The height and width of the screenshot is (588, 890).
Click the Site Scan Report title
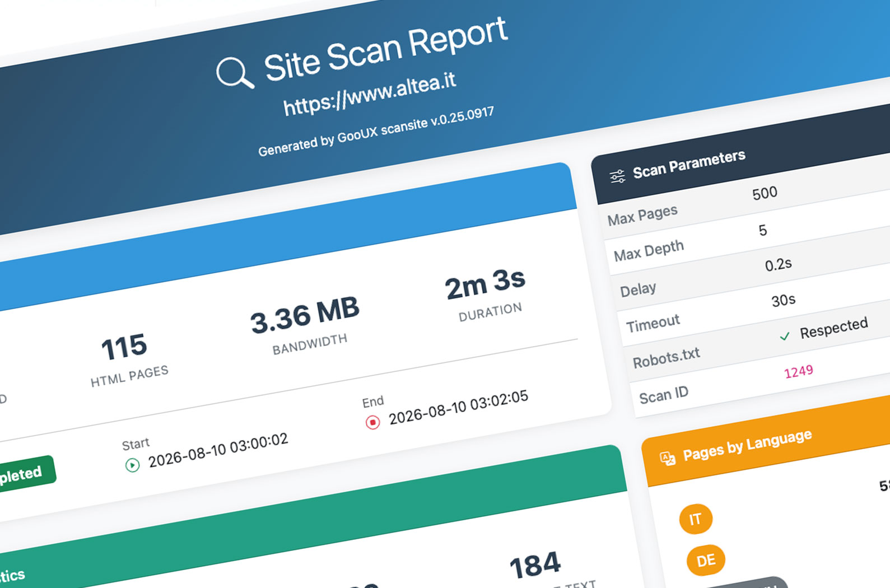[385, 49]
